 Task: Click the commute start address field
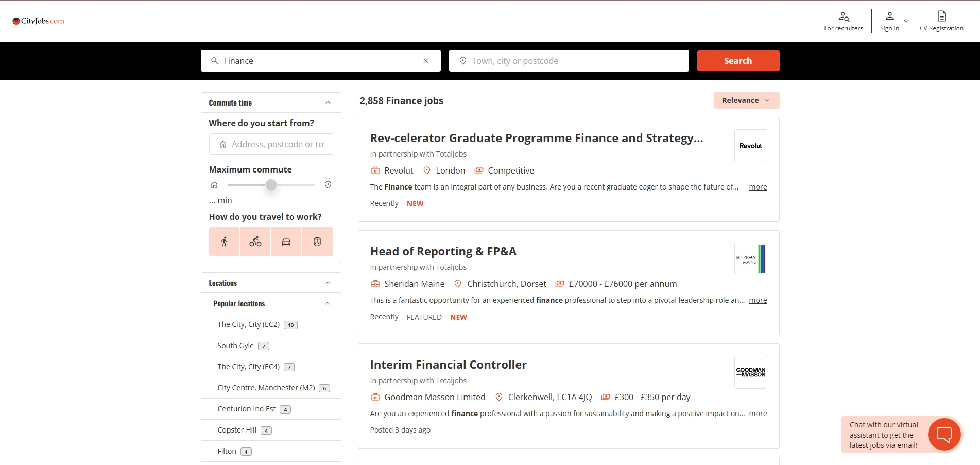pyautogui.click(x=271, y=144)
